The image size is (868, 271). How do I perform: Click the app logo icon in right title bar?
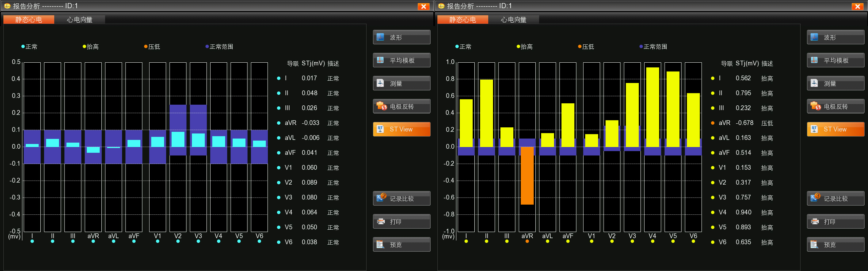[441, 6]
